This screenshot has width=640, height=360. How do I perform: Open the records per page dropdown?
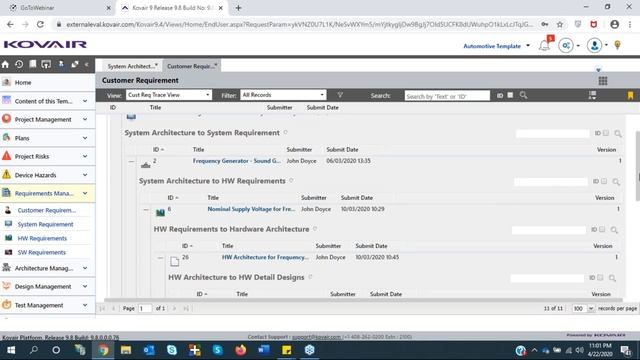coord(583,309)
